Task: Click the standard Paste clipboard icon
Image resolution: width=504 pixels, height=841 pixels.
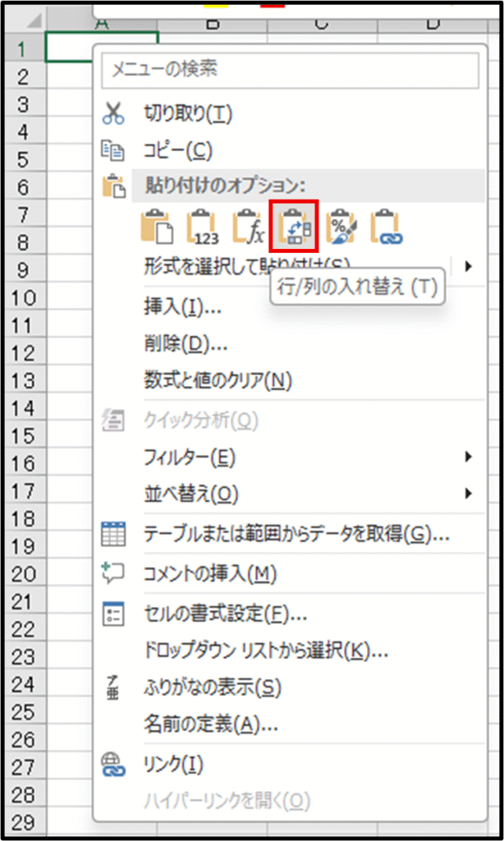Action: point(158,227)
